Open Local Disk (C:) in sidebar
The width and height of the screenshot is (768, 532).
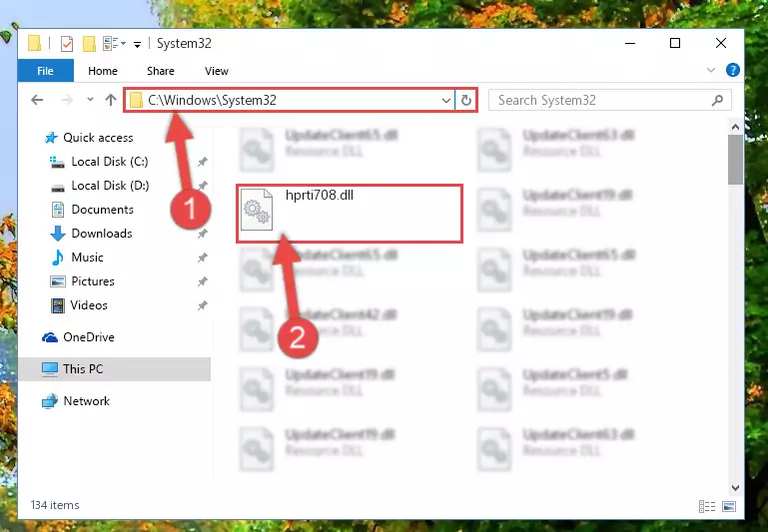coord(110,162)
